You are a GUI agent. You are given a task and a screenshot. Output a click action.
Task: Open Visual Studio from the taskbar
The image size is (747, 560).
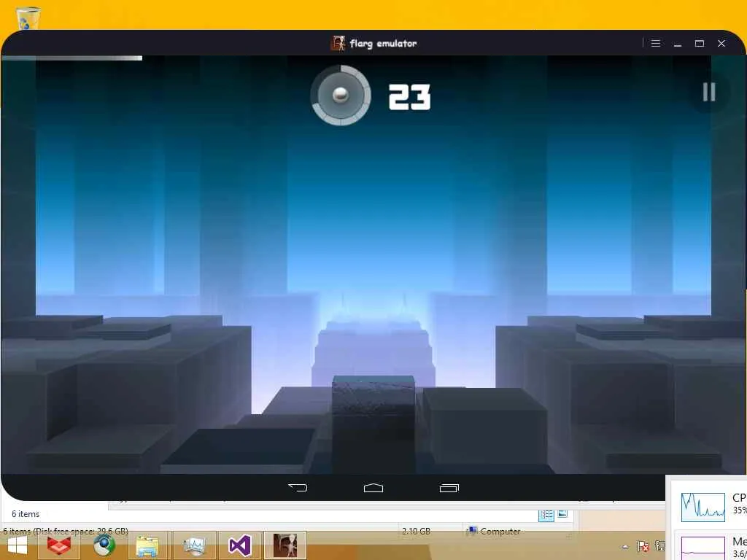coord(239,545)
